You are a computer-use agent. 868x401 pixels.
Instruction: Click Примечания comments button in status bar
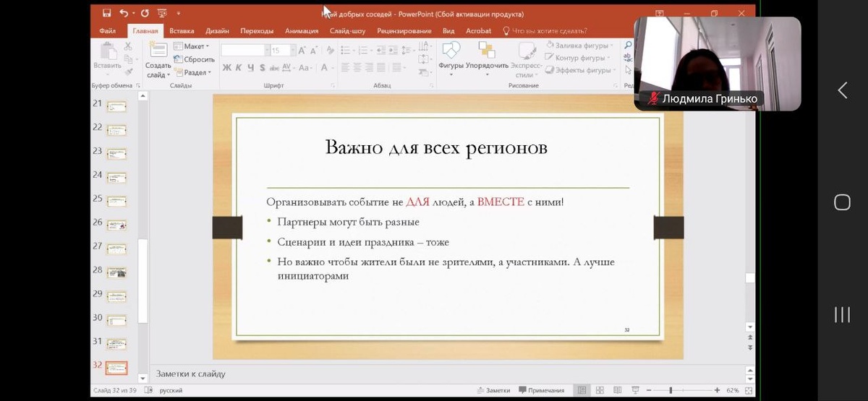coord(542,390)
